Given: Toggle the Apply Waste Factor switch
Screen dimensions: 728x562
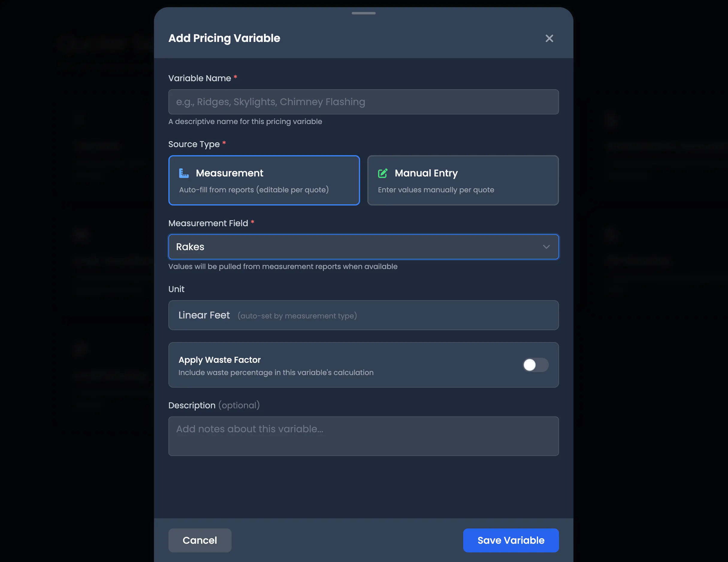Looking at the screenshot, I should pos(535,365).
